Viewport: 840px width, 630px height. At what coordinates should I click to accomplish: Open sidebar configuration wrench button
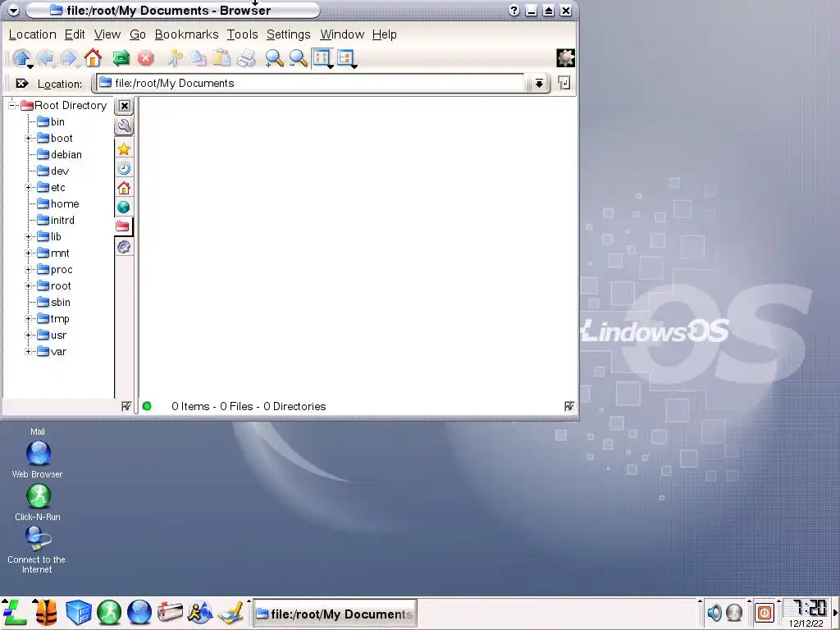point(124,126)
